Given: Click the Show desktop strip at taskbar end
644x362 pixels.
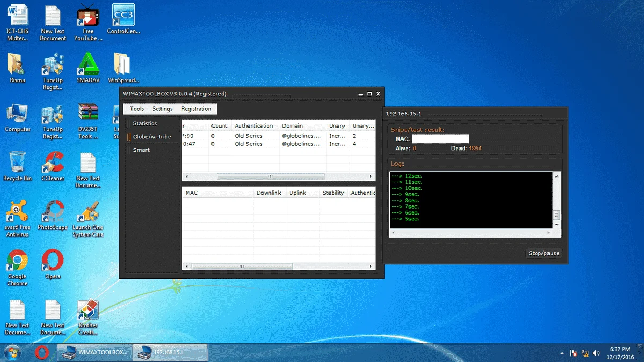Looking at the screenshot, I should 640,352.
